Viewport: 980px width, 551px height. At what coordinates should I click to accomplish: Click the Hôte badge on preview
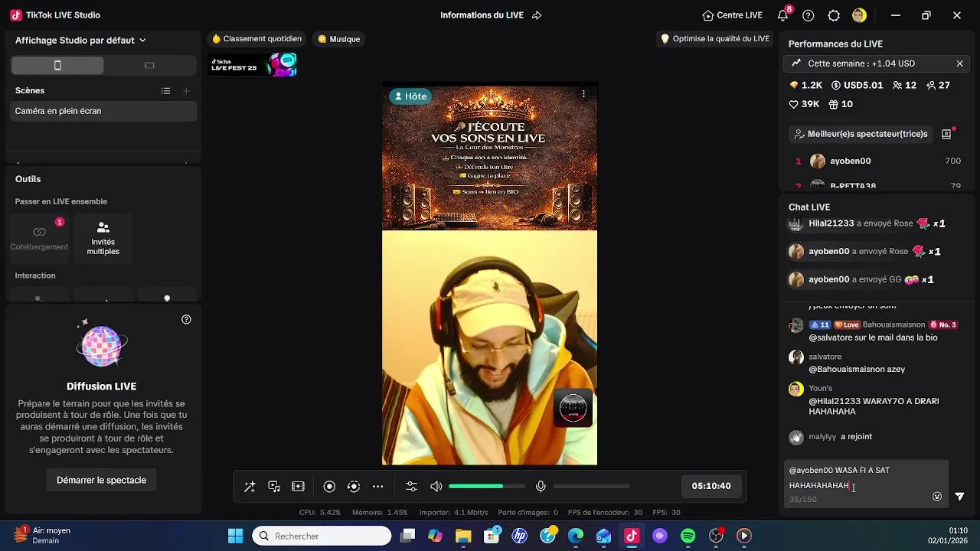pyautogui.click(x=410, y=96)
